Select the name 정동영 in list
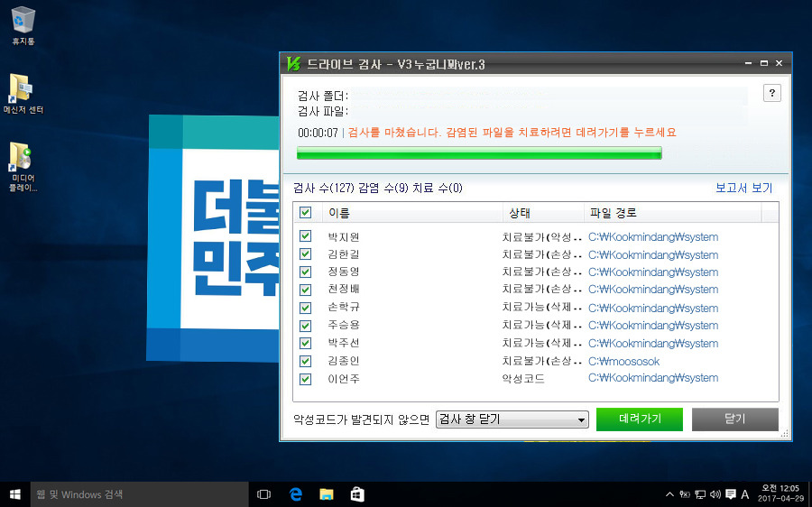This screenshot has width=812, height=507. tap(344, 272)
